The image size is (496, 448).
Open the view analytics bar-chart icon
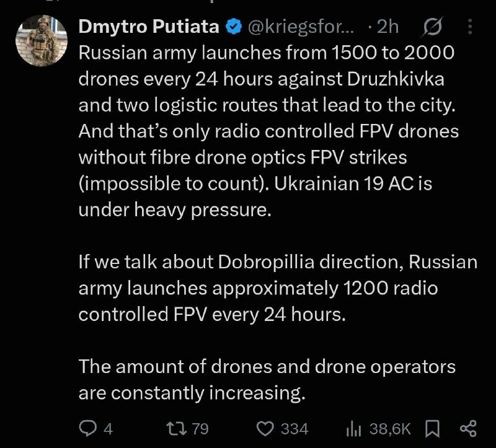pyautogui.click(x=353, y=429)
